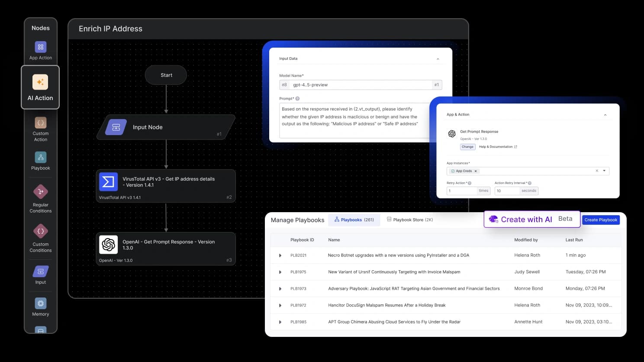
Task: Click the Playbooks tab hierarchy icon
Action: click(x=337, y=220)
